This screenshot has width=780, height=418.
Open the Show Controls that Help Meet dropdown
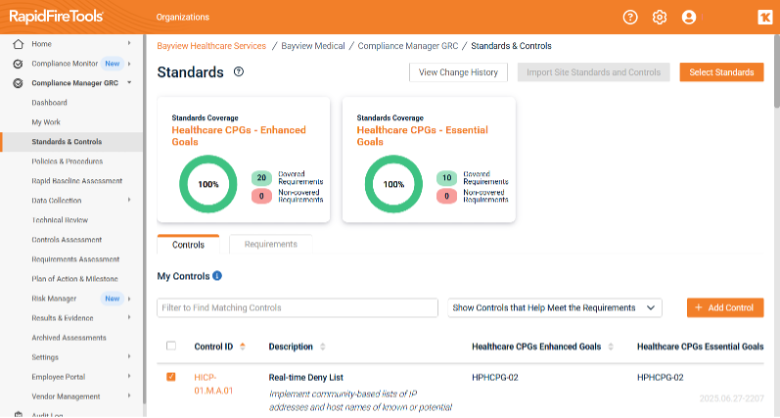point(555,308)
